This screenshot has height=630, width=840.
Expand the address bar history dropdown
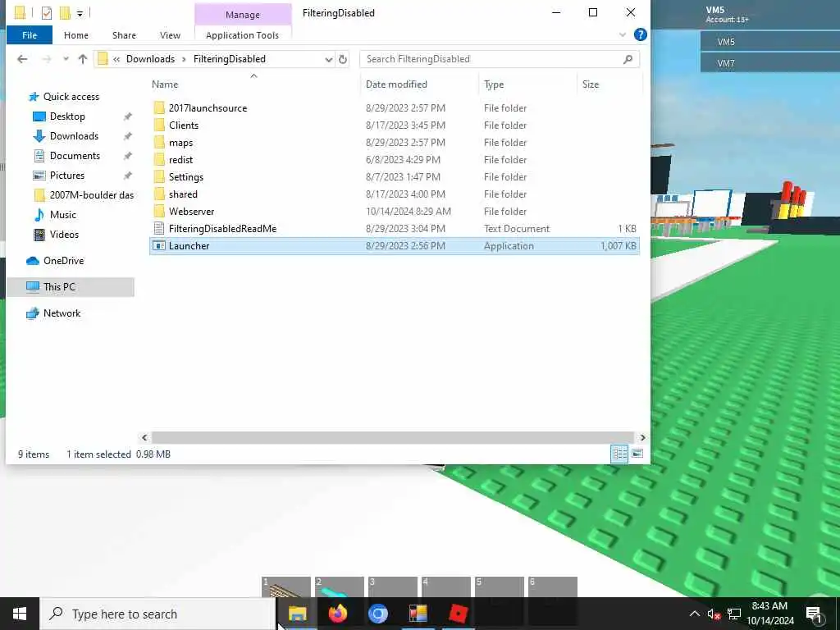tap(328, 59)
